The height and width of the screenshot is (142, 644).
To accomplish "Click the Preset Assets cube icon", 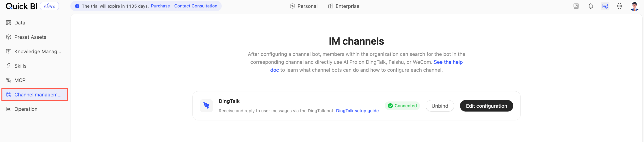I will [x=9, y=37].
